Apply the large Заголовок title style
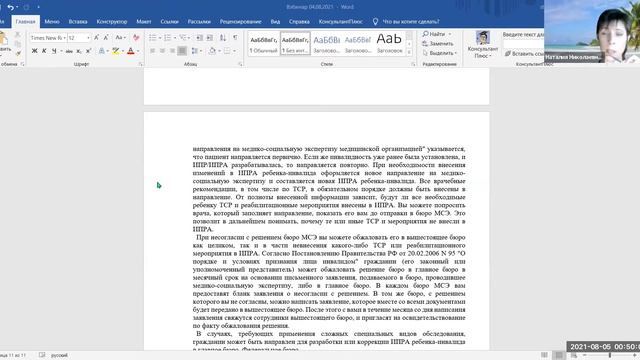The width and height of the screenshot is (640, 360). (x=389, y=44)
